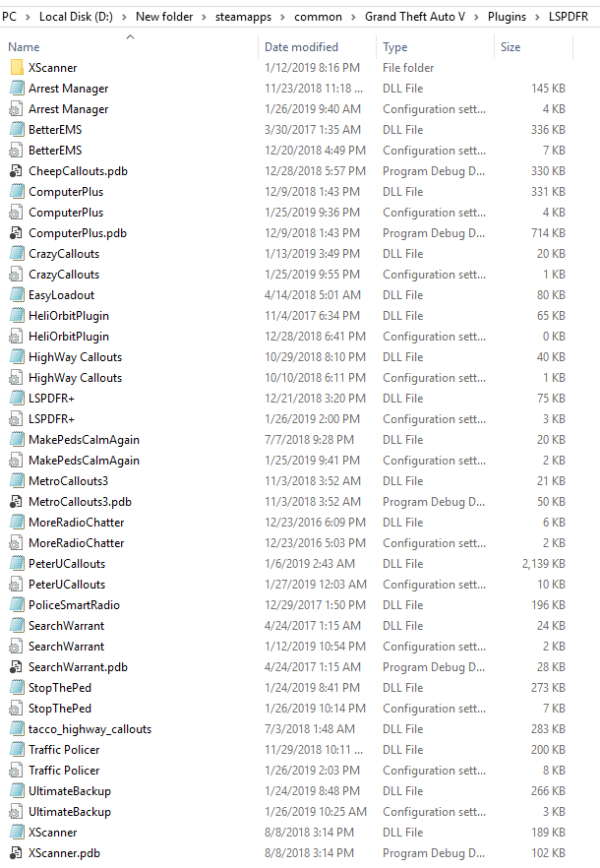This screenshot has height=868, width=600.
Task: Select the XScanner DLL file name
Action: tap(52, 832)
